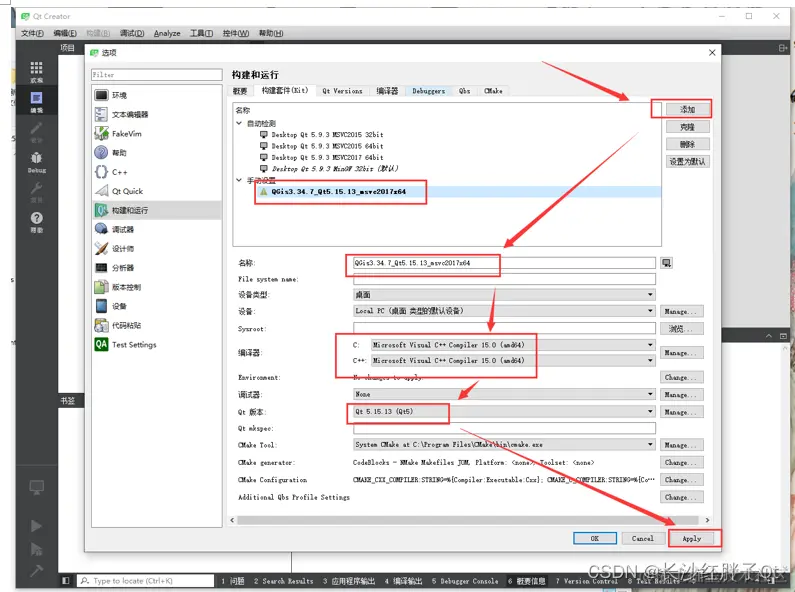Click the Cancel button
This screenshot has width=795, height=592.
[x=642, y=538]
